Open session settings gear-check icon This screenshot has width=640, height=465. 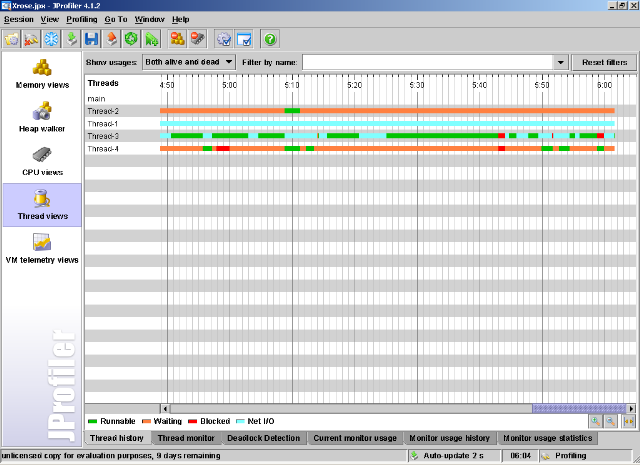point(224,40)
